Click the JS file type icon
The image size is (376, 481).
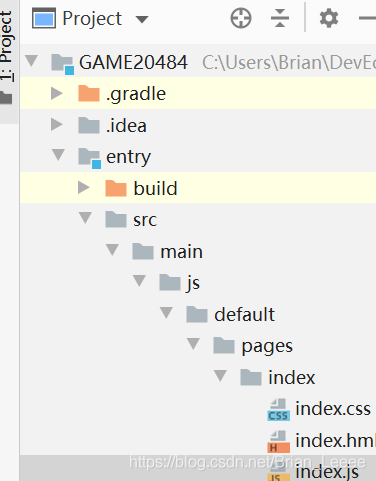pos(278,472)
